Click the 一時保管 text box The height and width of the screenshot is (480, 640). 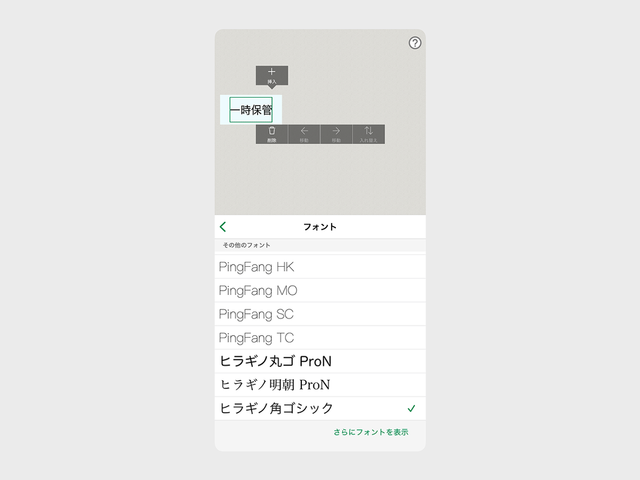(x=251, y=110)
